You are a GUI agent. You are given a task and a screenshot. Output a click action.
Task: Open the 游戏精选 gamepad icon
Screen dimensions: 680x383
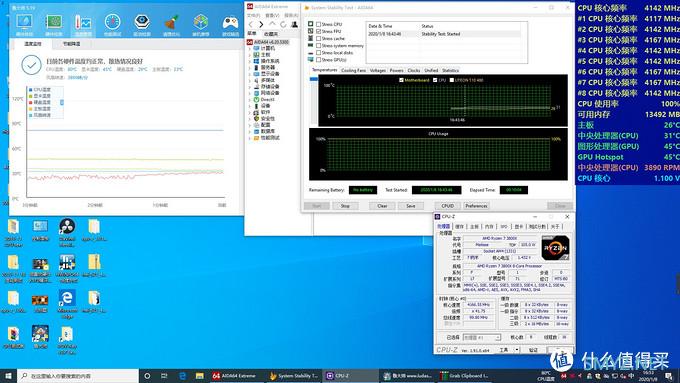(230, 24)
